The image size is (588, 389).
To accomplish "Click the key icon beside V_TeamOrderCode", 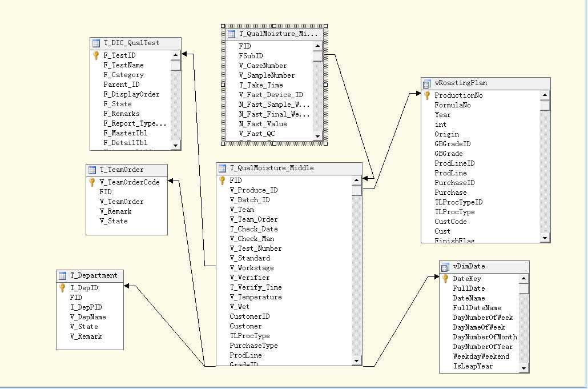I will [92, 182].
